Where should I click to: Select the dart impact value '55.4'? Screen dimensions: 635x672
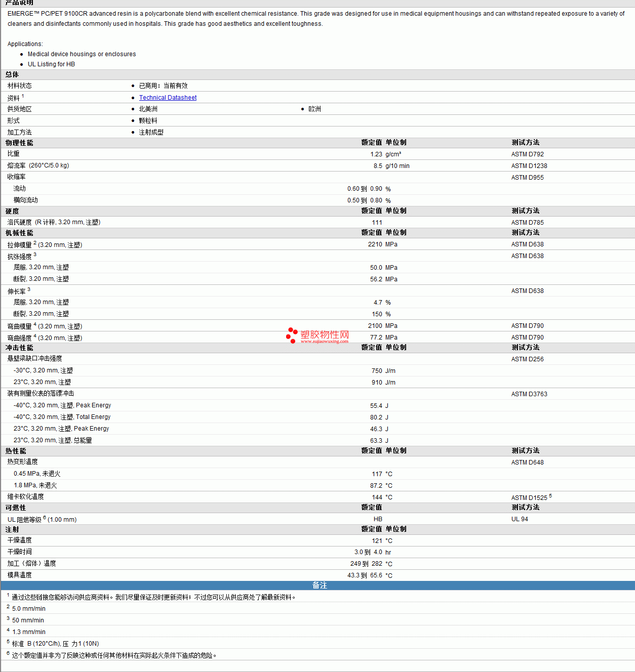coord(376,406)
